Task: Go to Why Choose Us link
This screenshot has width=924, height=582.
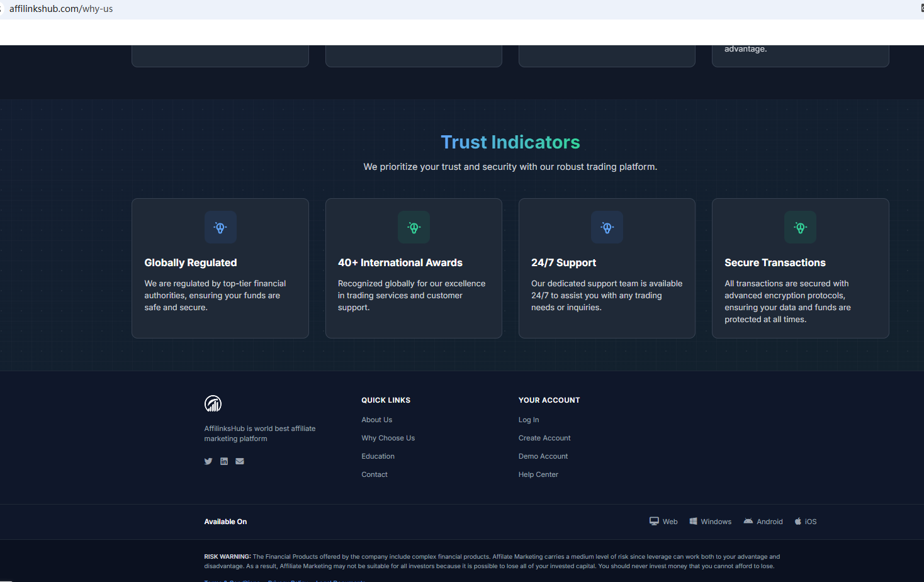Action: [x=388, y=438]
